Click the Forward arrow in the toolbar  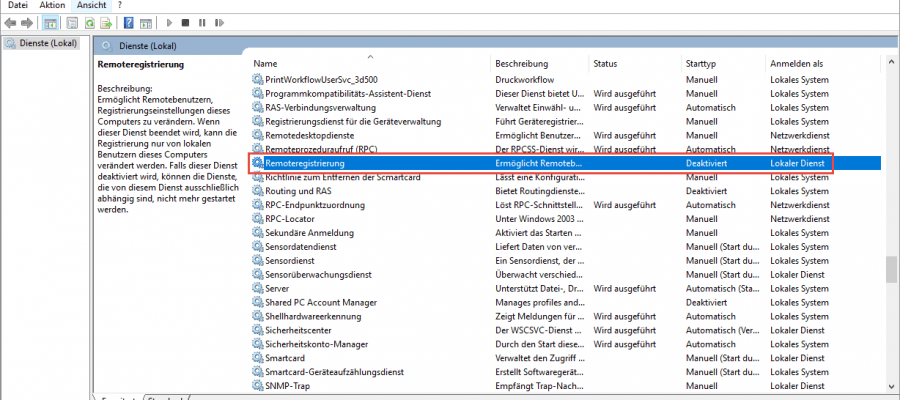click(28, 22)
